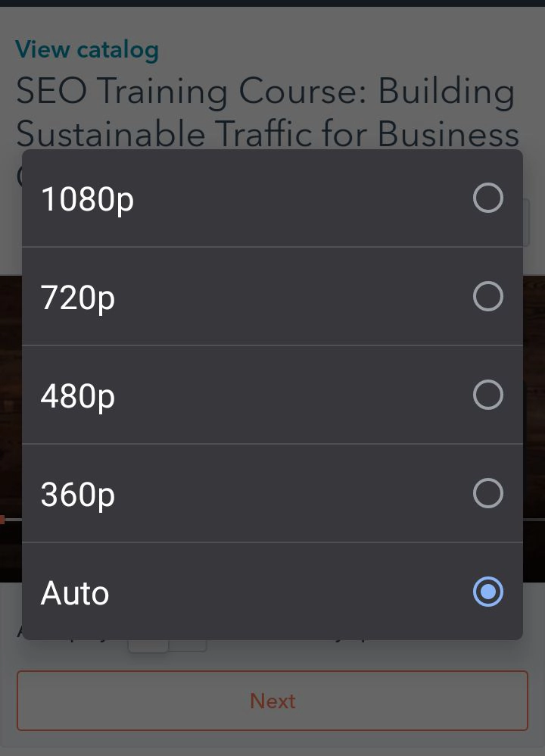Open the View catalog link

87,50
